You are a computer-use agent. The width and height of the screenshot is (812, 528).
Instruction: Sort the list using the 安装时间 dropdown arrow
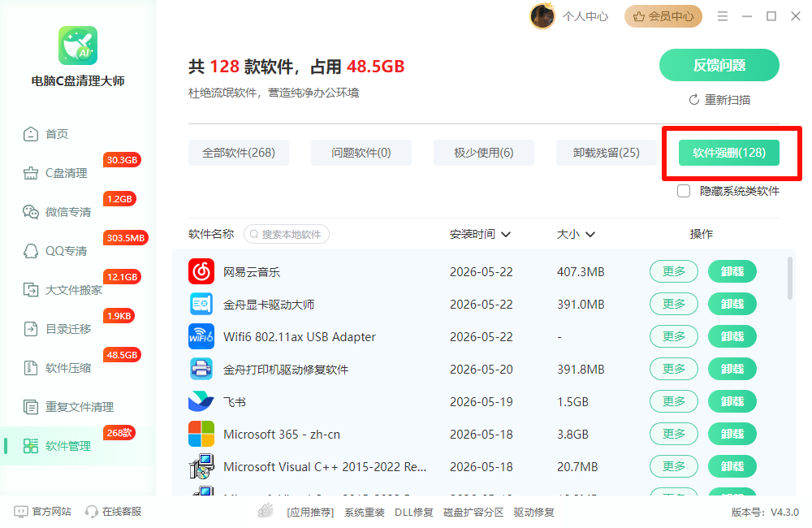pyautogui.click(x=506, y=235)
